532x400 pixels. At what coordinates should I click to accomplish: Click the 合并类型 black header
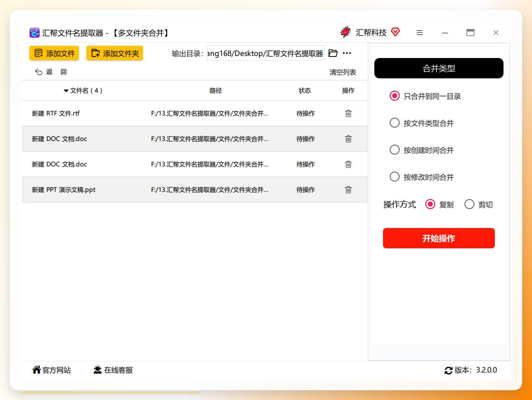coord(439,68)
